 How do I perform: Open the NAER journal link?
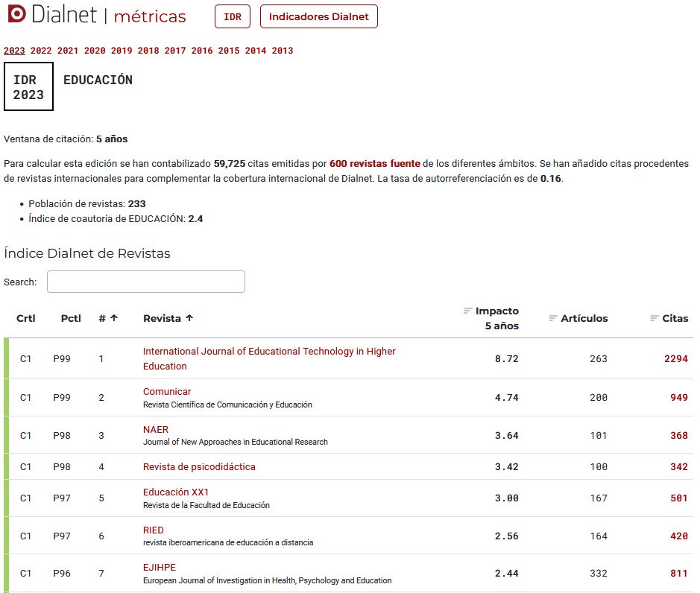pos(156,429)
